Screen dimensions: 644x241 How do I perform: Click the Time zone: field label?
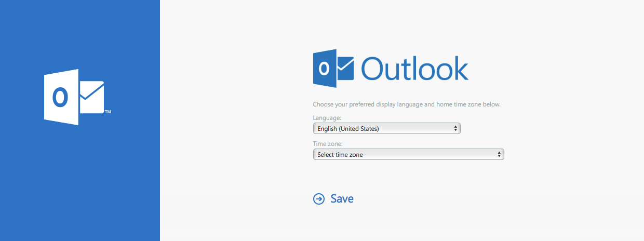coord(328,144)
